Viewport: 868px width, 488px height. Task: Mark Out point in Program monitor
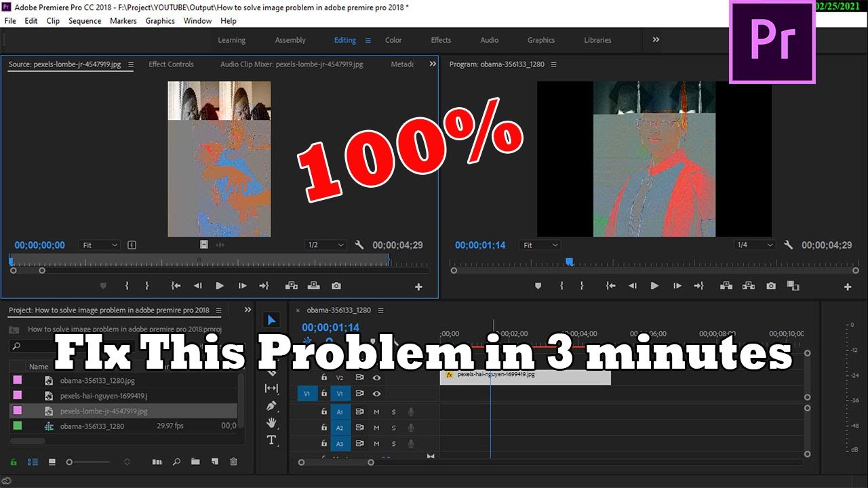point(582,286)
